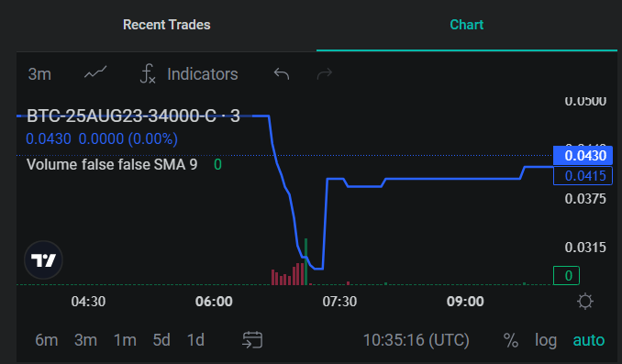Click the redo arrow icon
The image size is (622, 364).
coord(325,73)
